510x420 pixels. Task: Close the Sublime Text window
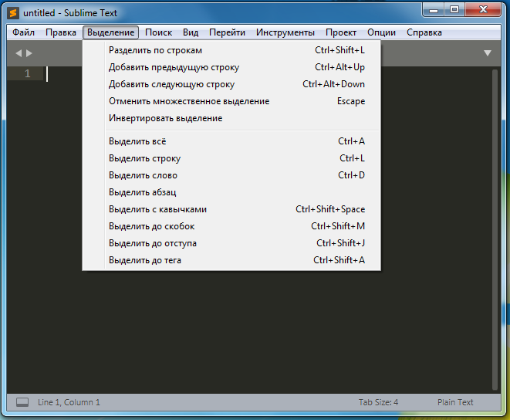point(483,10)
